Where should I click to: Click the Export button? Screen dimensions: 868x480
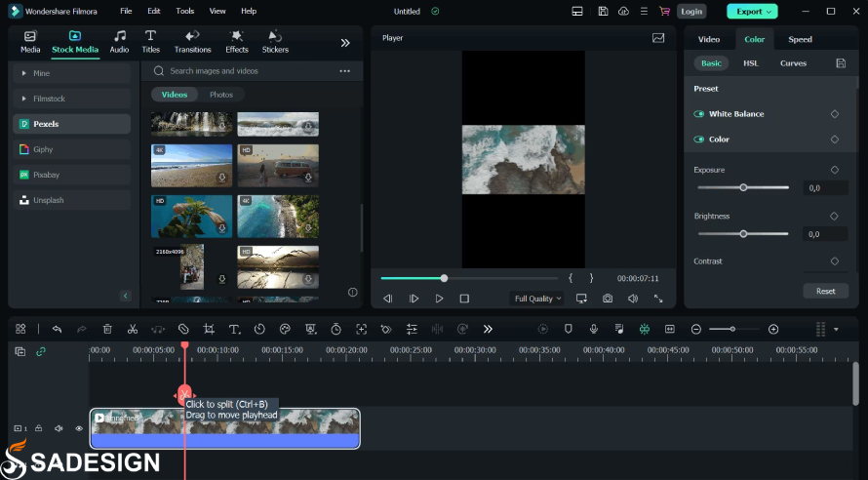(x=752, y=11)
